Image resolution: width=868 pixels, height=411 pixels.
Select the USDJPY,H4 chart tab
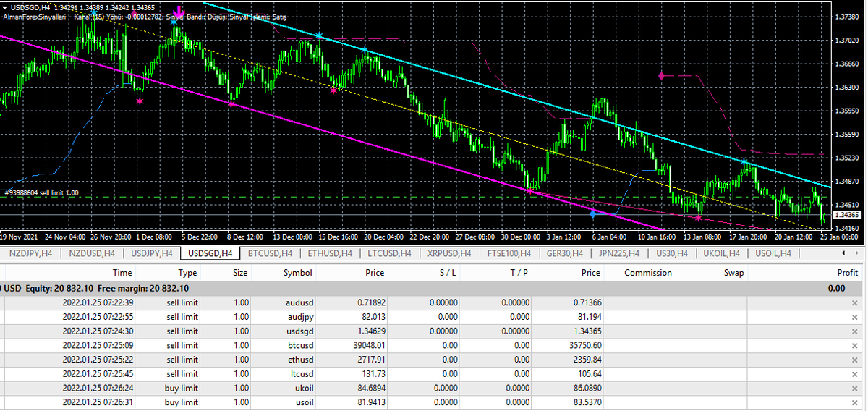click(151, 253)
